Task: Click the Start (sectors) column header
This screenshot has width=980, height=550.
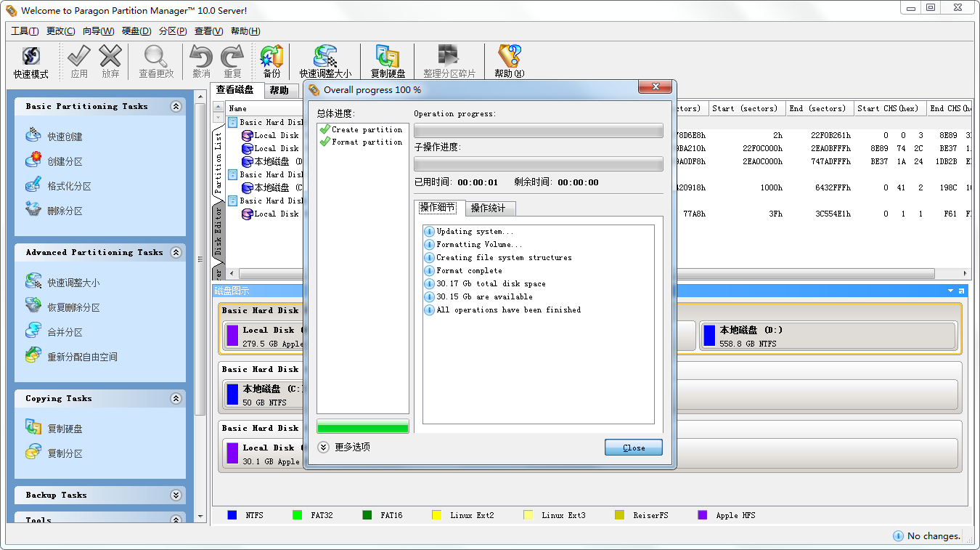Action: click(747, 108)
